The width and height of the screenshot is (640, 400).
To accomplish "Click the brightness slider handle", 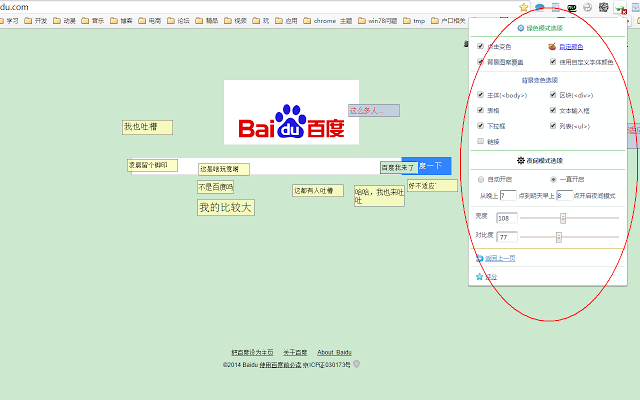I will (563, 218).
